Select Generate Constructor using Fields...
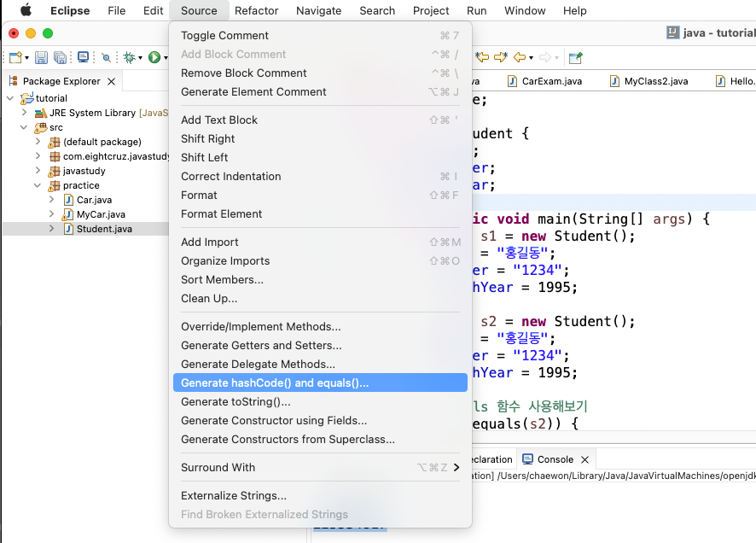The image size is (756, 543). pyautogui.click(x=320, y=421)
